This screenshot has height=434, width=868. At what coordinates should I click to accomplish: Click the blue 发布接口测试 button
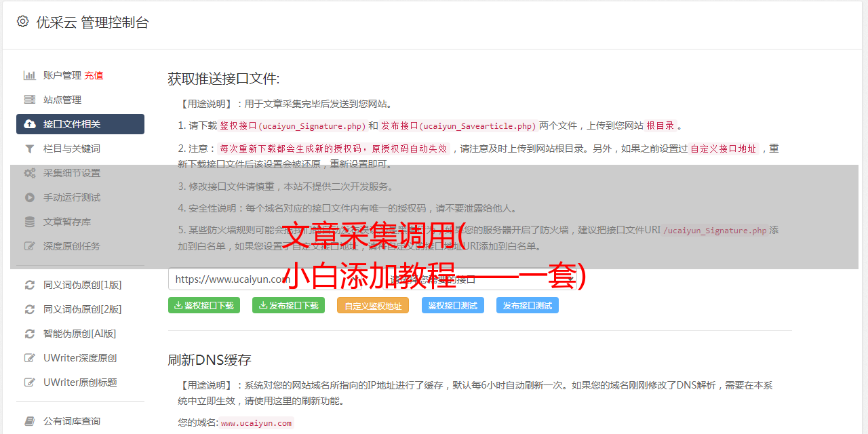528,305
